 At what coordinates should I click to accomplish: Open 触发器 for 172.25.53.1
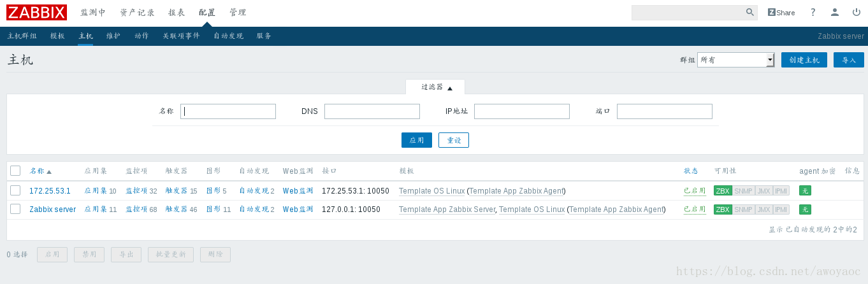click(177, 191)
